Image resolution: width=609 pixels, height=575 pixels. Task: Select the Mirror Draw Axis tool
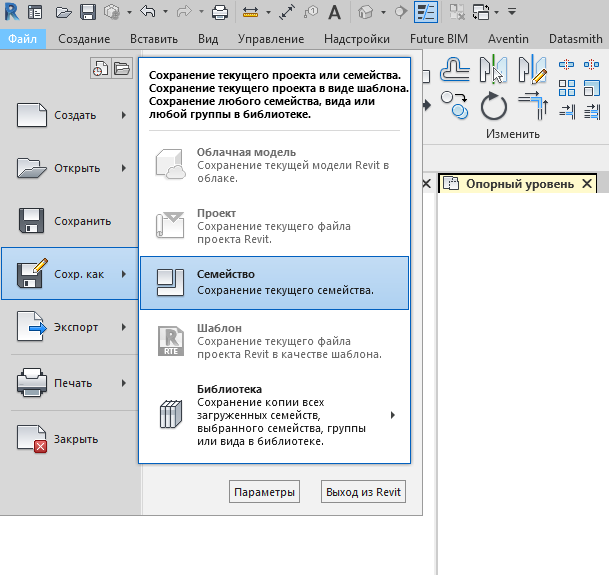pyautogui.click(x=533, y=69)
